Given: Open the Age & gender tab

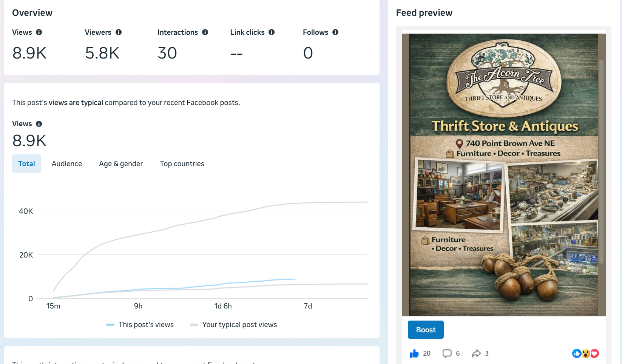Looking at the screenshot, I should tap(121, 164).
